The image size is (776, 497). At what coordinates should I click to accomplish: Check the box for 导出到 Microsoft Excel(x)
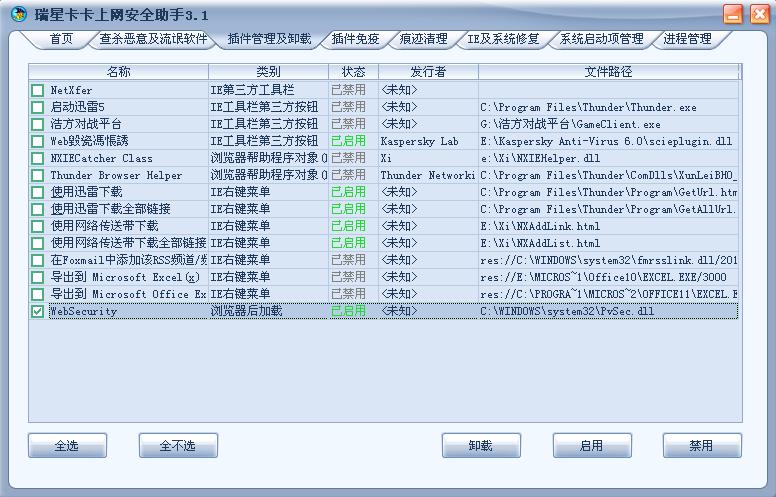37,277
